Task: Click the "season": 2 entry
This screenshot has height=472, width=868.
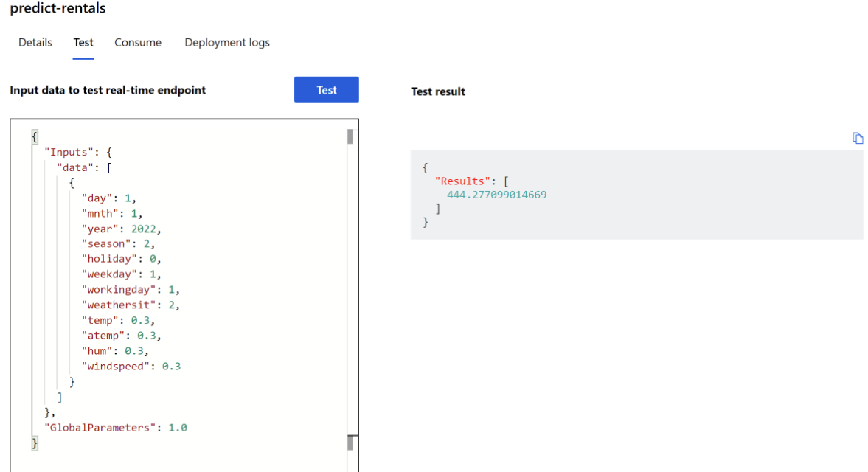Action: pos(118,244)
